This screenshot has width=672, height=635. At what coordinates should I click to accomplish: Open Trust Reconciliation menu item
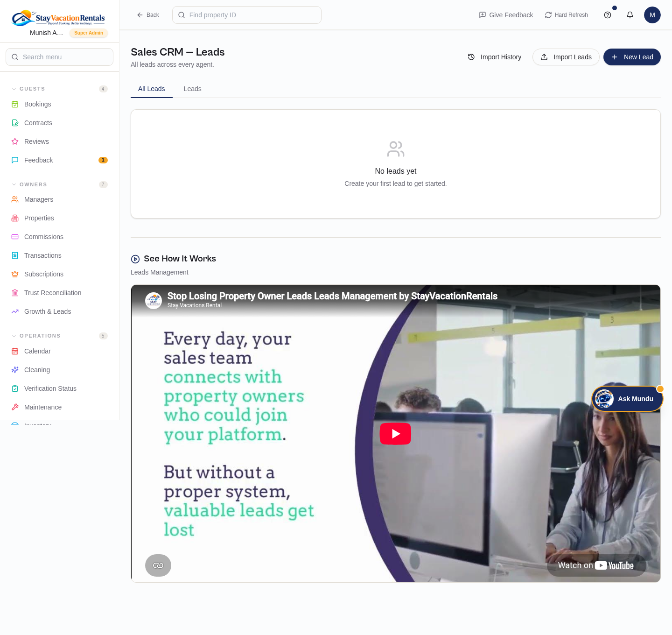point(59,293)
